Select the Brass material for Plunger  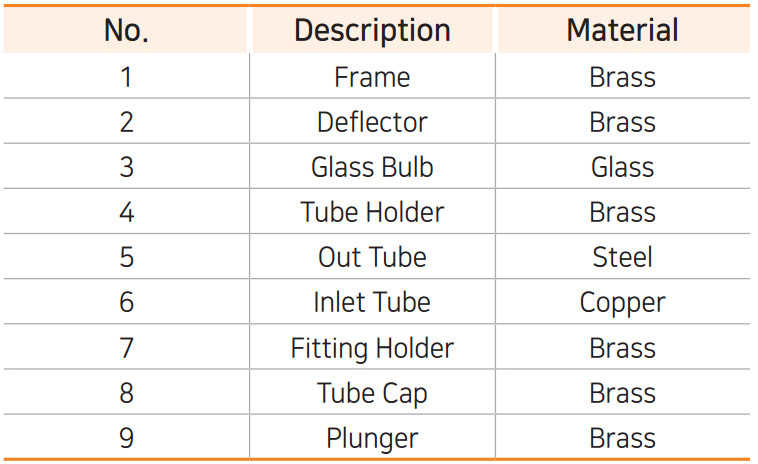pyautogui.click(x=622, y=438)
